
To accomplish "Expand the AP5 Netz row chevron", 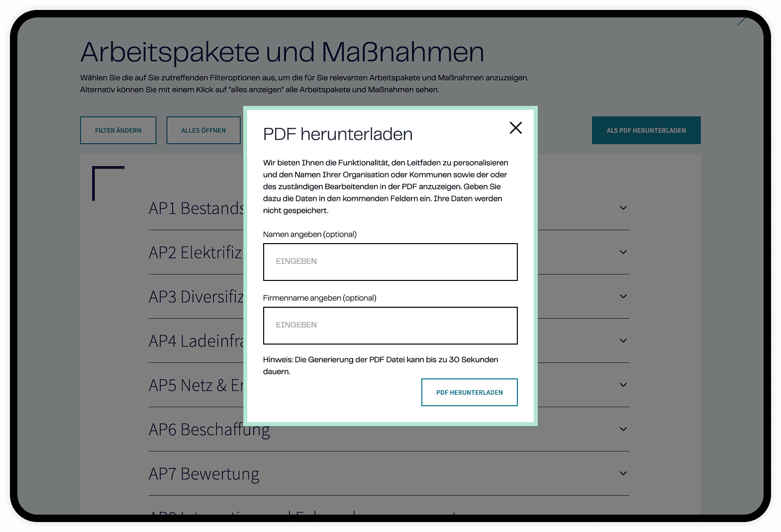I will (623, 385).
